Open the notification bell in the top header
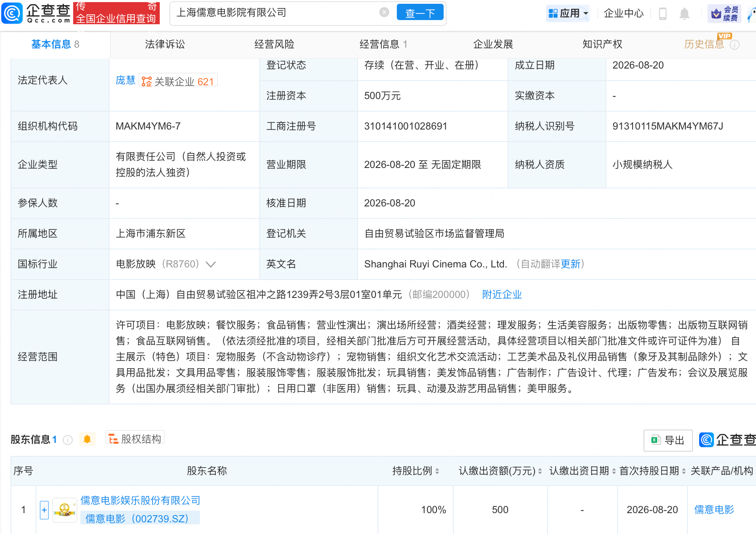 pyautogui.click(x=684, y=13)
